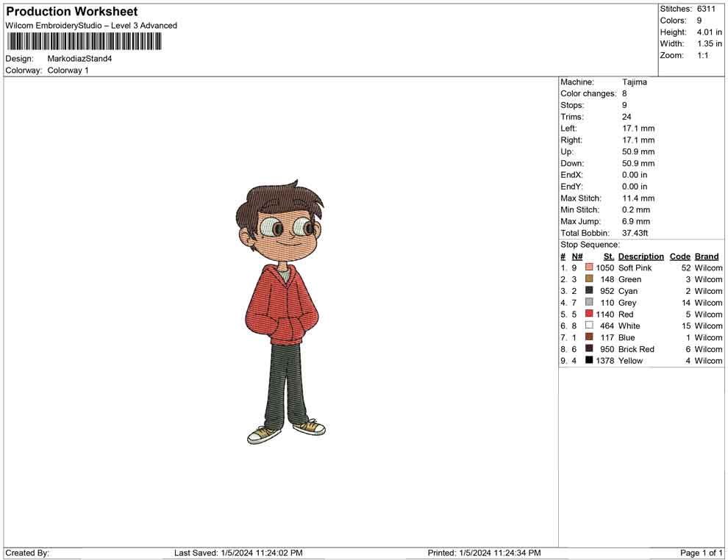728x560 pixels.
Task: Click the Soft Pink description text
Action: 635,268
